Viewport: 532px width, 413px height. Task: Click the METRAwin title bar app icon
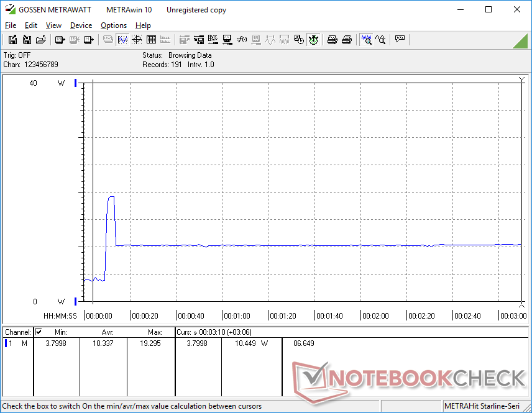(x=10, y=9)
